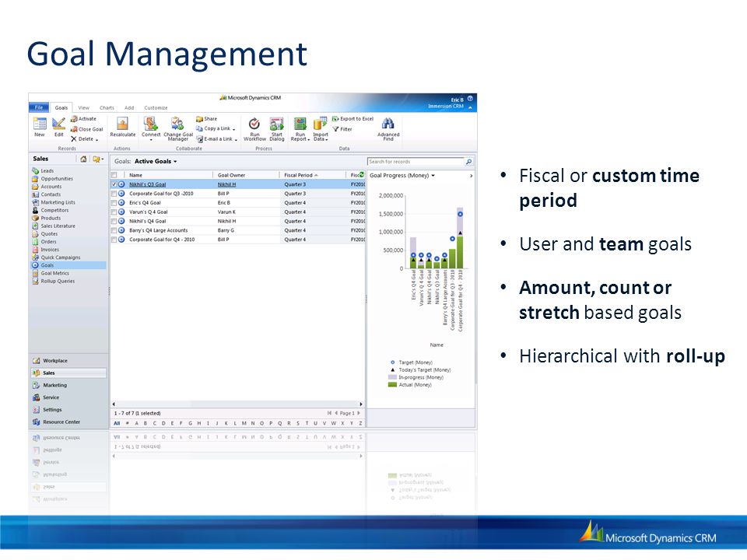This screenshot has width=747, height=560.
Task: Open Accounts in the navigation pane
Action: coord(51,187)
